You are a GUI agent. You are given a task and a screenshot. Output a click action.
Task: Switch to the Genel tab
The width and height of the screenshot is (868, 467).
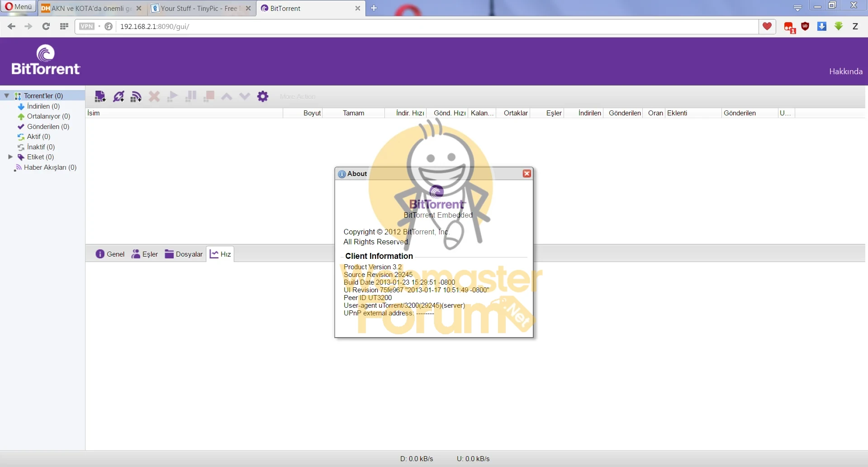[110, 254]
